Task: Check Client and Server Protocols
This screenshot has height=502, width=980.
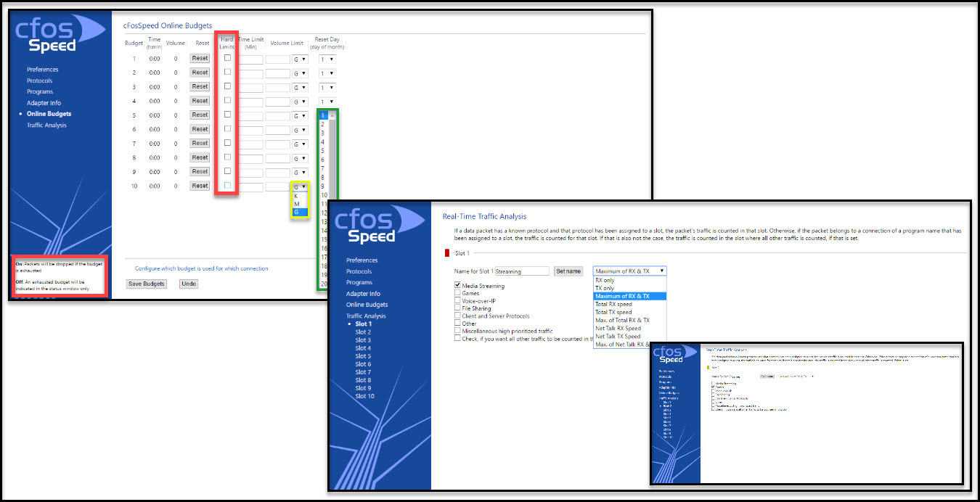Action: 457,316
